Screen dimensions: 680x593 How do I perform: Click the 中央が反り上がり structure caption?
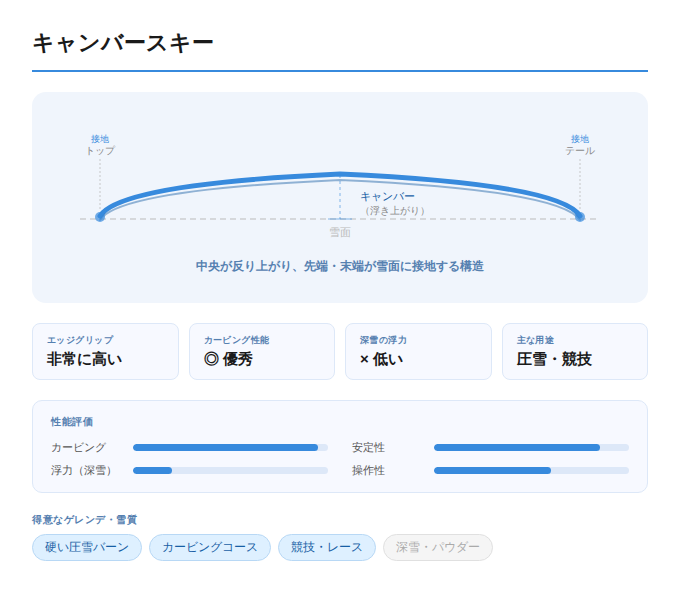[340, 266]
